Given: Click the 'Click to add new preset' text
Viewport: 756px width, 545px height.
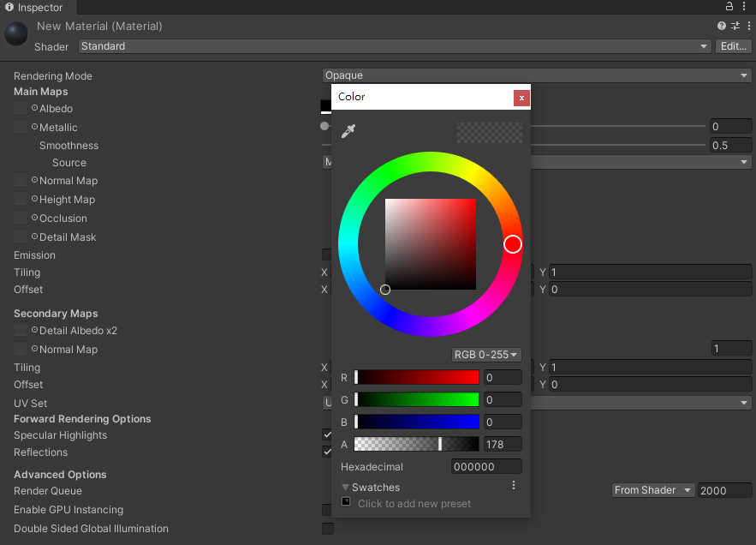Looking at the screenshot, I should click(x=414, y=504).
